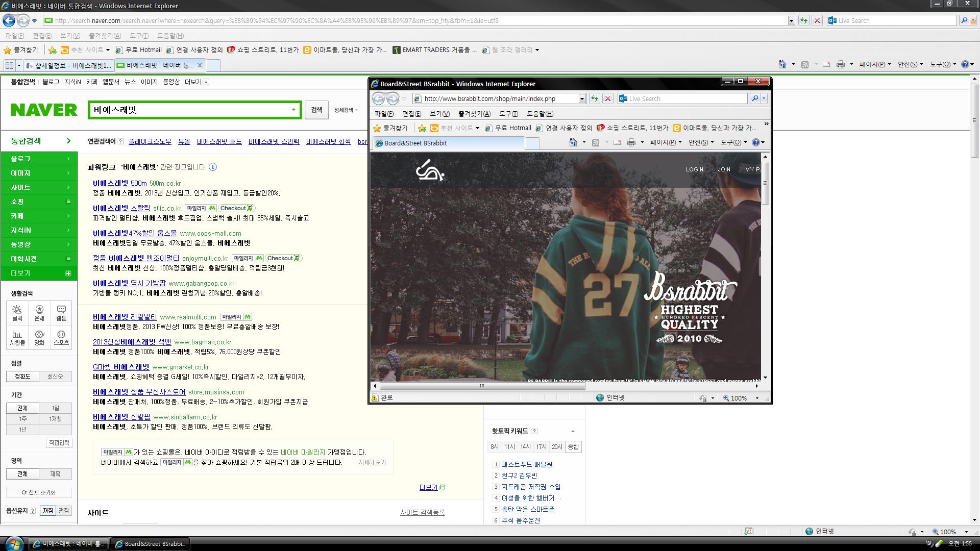
Task: Select the 1일 period filter
Action: point(55,408)
